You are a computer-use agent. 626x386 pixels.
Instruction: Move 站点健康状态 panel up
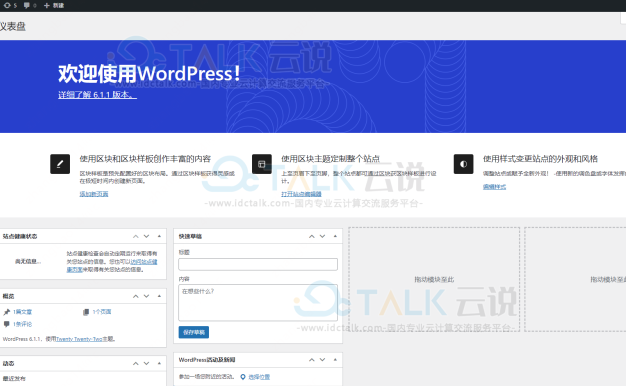click(x=136, y=236)
